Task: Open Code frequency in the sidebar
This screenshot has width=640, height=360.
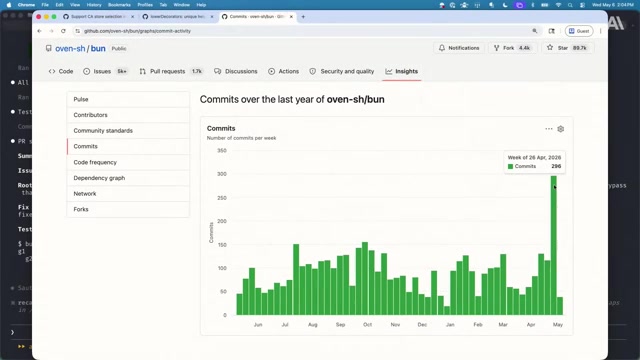Action: [x=128, y=162]
